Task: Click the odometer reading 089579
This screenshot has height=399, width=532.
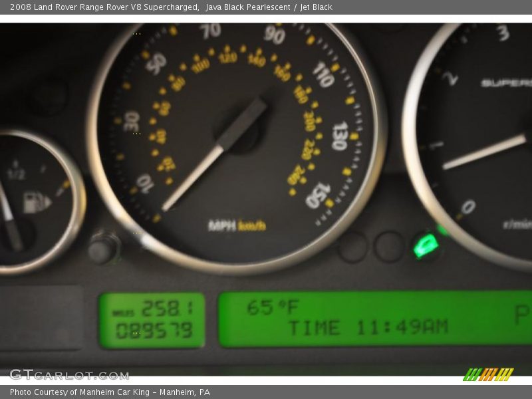Action: pos(154,331)
